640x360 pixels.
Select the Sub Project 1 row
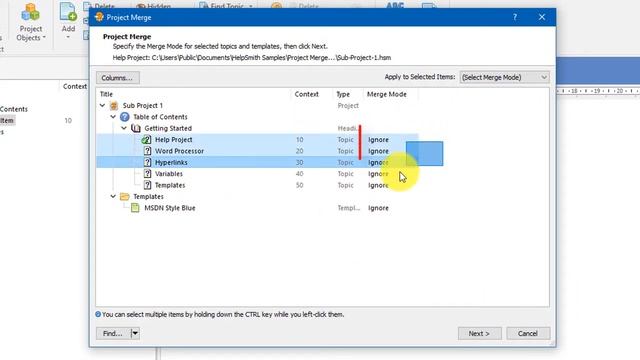coord(257,106)
